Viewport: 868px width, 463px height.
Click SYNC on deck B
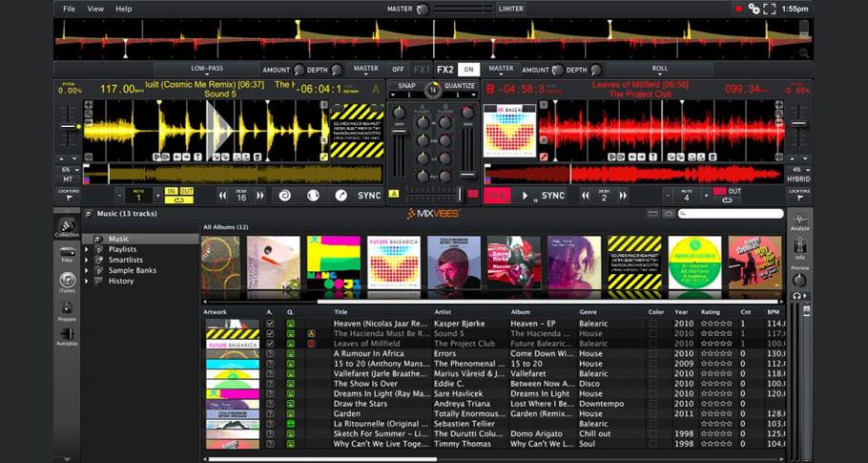(x=553, y=196)
